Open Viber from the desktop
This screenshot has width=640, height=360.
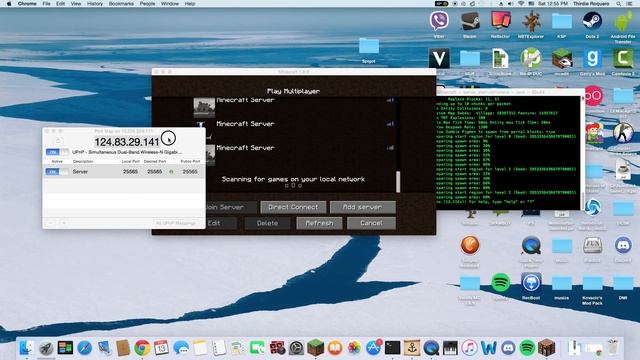pos(439,20)
